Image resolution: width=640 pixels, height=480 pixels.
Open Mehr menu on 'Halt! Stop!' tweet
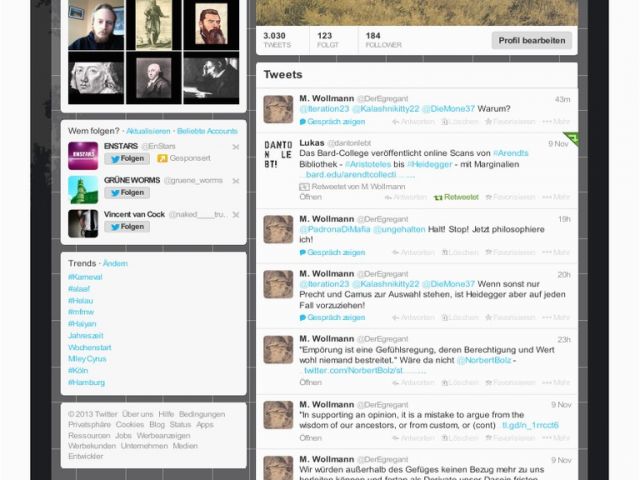click(x=556, y=253)
